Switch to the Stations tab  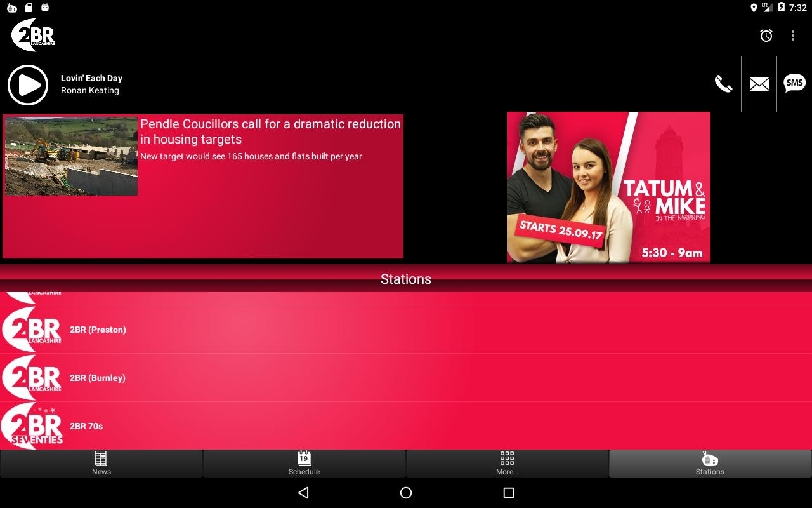click(710, 464)
